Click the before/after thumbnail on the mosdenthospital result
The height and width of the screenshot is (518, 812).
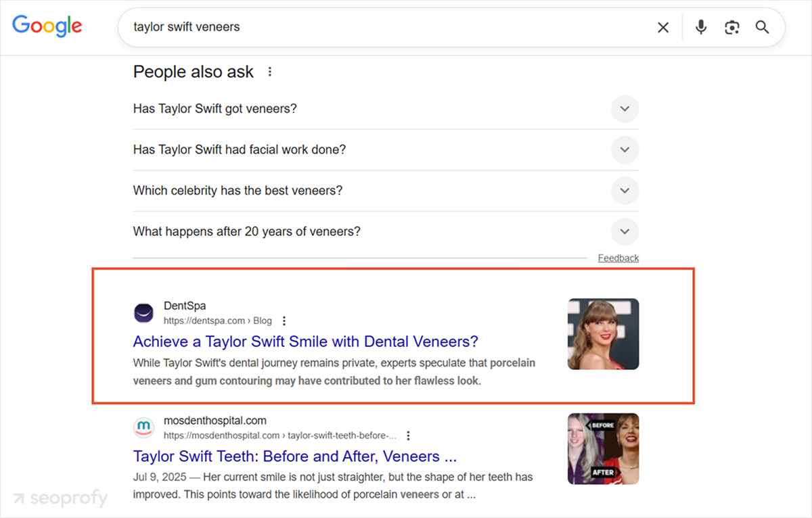click(x=602, y=448)
